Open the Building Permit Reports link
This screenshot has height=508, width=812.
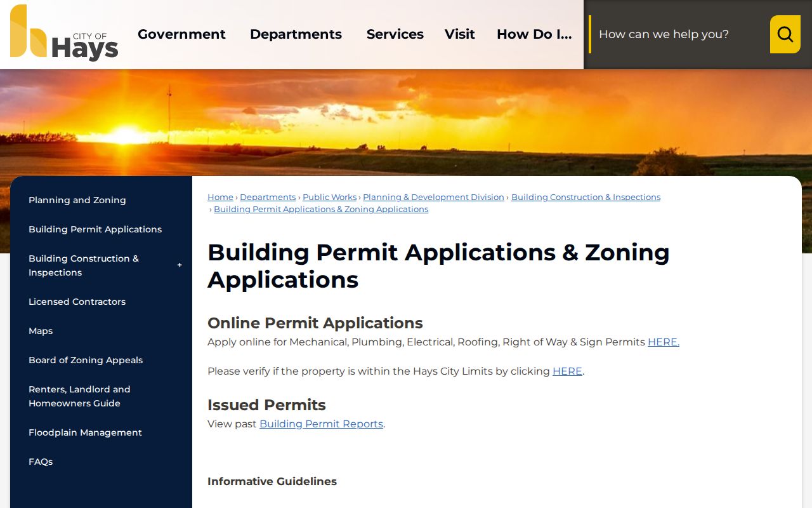tap(321, 424)
